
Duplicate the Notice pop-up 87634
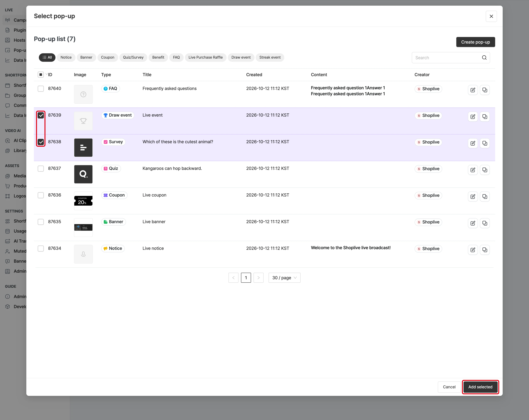[485, 250]
